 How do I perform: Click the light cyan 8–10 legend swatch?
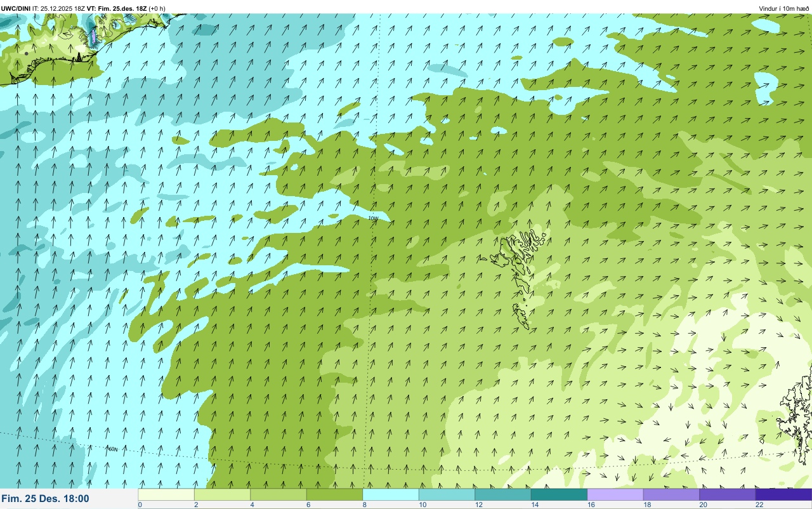[391, 494]
